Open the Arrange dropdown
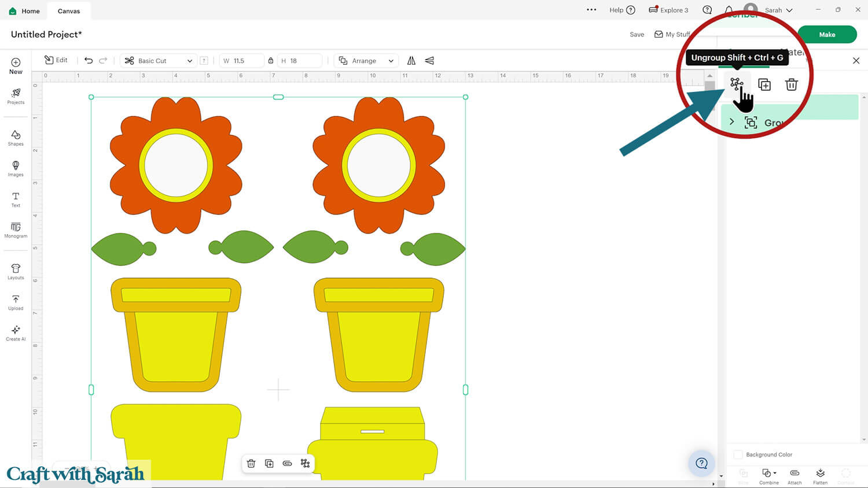 click(x=367, y=61)
